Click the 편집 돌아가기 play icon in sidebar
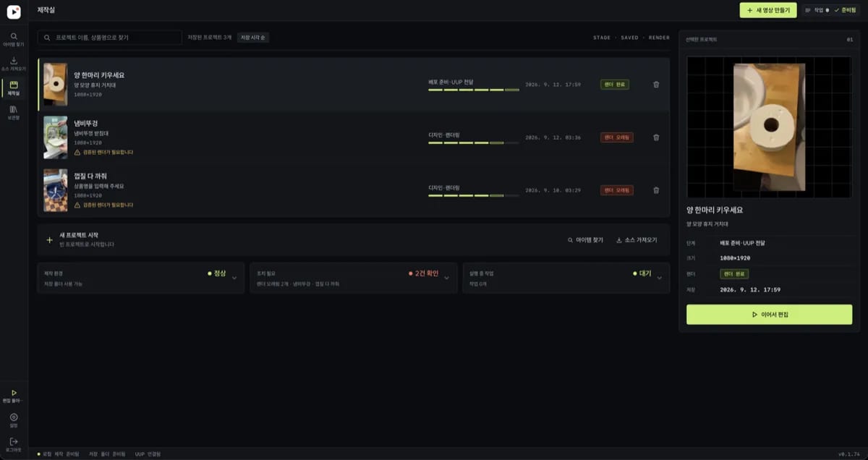The height and width of the screenshot is (460, 868). [14, 396]
